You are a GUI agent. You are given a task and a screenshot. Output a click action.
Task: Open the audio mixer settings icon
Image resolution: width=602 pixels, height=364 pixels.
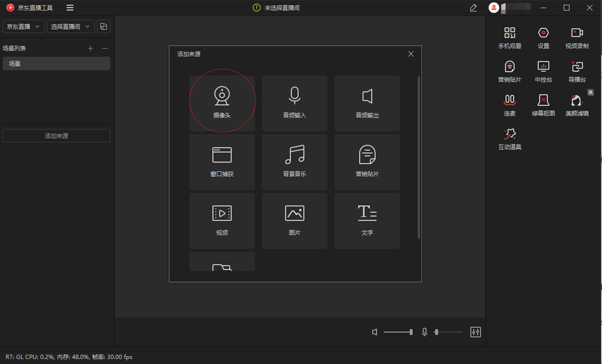pos(475,332)
